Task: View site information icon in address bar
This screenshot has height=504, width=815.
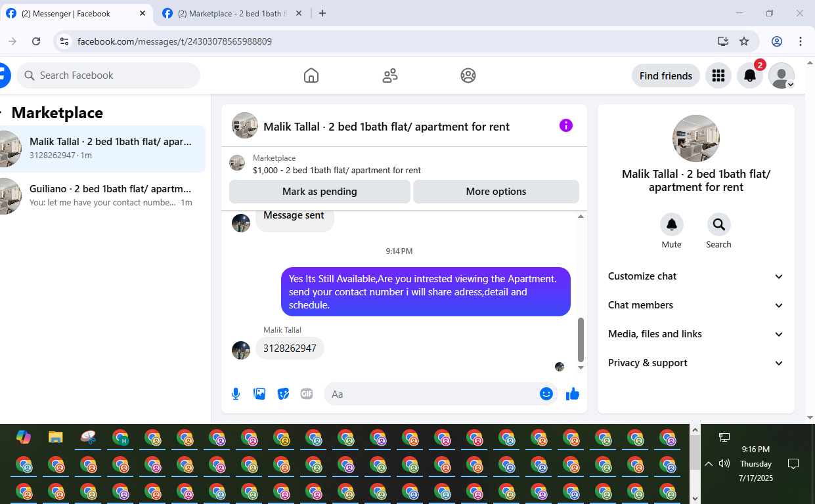Action: click(64, 41)
